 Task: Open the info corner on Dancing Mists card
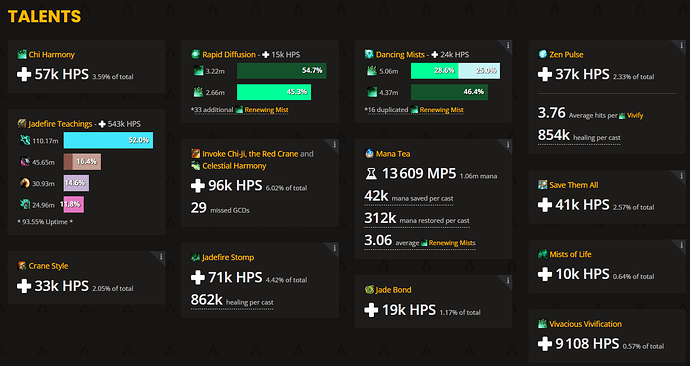point(507,45)
